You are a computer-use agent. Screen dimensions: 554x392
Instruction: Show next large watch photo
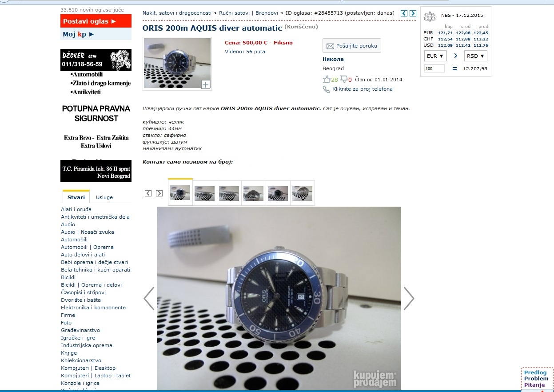coord(408,298)
